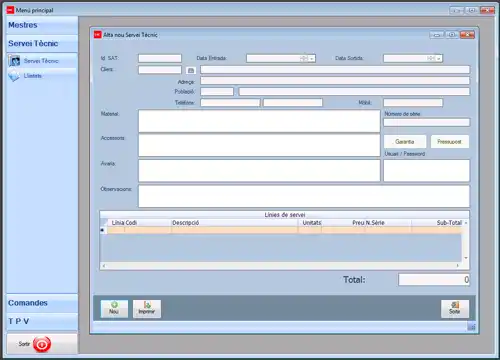Viewport: 500px width, 360px height.
Task: Open the Data Entrada date dropdown
Action: pos(312,59)
